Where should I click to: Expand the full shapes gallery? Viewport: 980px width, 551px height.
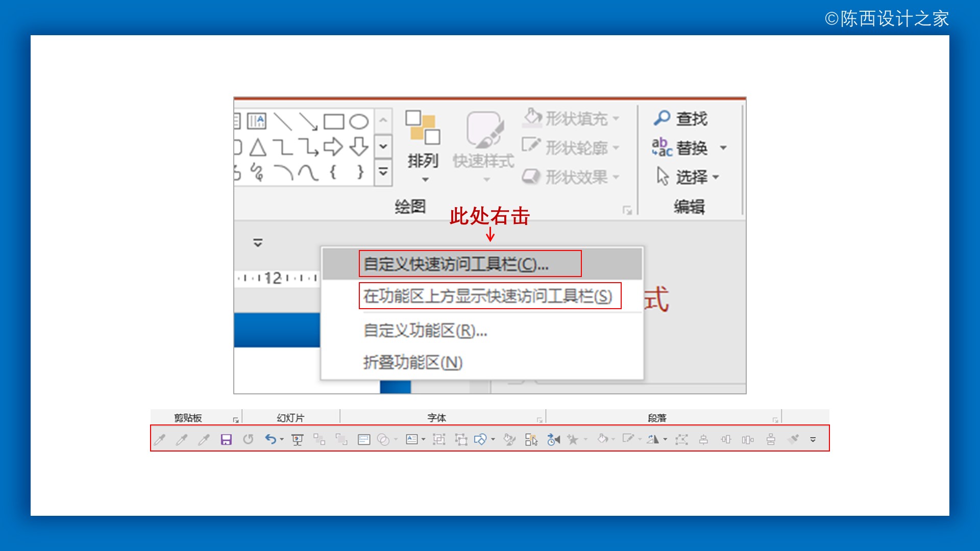[x=383, y=172]
